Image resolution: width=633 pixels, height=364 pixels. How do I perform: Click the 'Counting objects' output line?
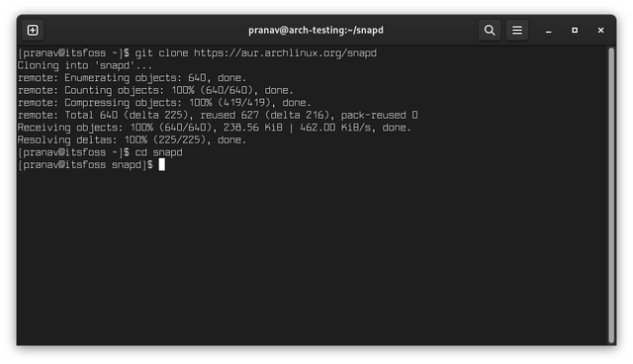coord(155,90)
